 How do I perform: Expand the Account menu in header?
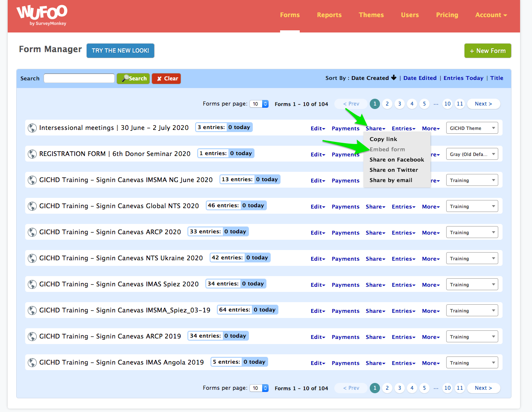coord(491,15)
